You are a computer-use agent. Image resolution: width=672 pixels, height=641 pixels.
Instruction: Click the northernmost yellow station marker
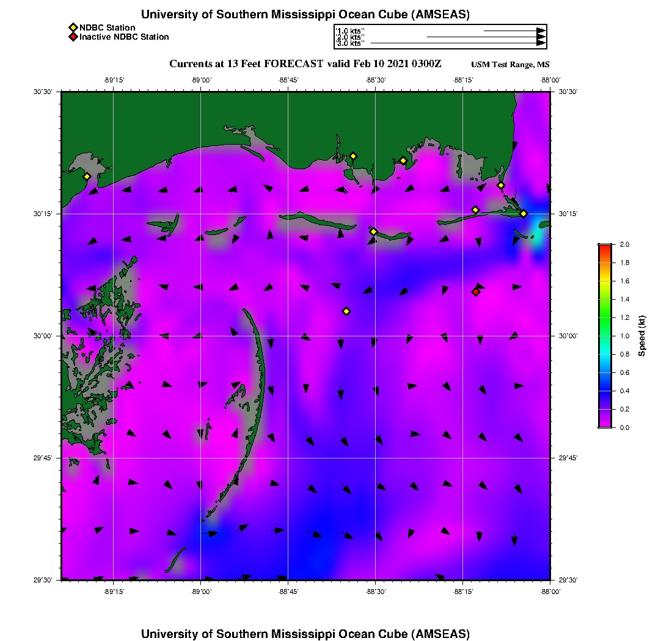tap(353, 156)
